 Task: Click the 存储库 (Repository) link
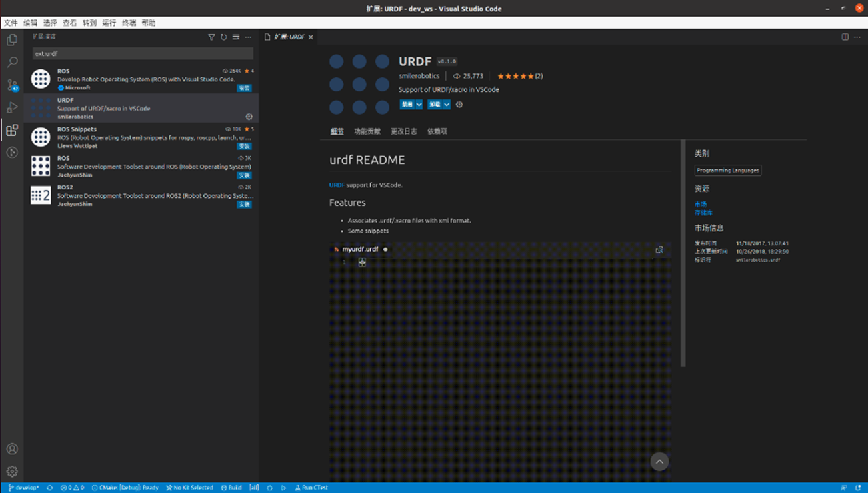coord(703,213)
